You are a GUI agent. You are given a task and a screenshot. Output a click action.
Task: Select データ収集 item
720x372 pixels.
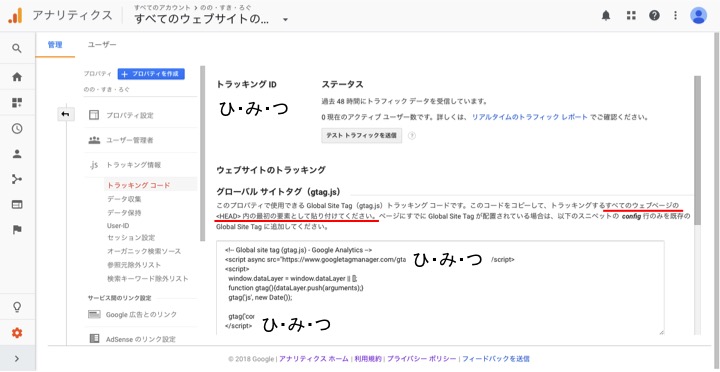(124, 199)
